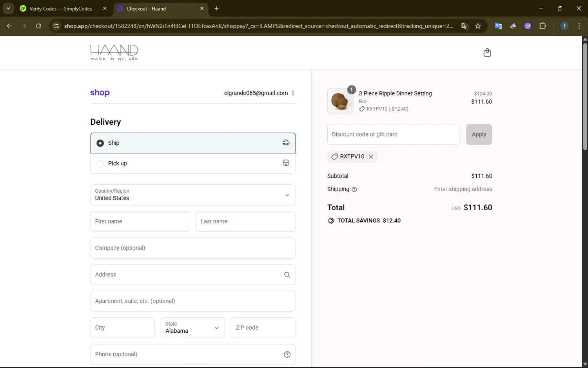
Task: Close the Checkout - Haand tab
Action: point(202,8)
